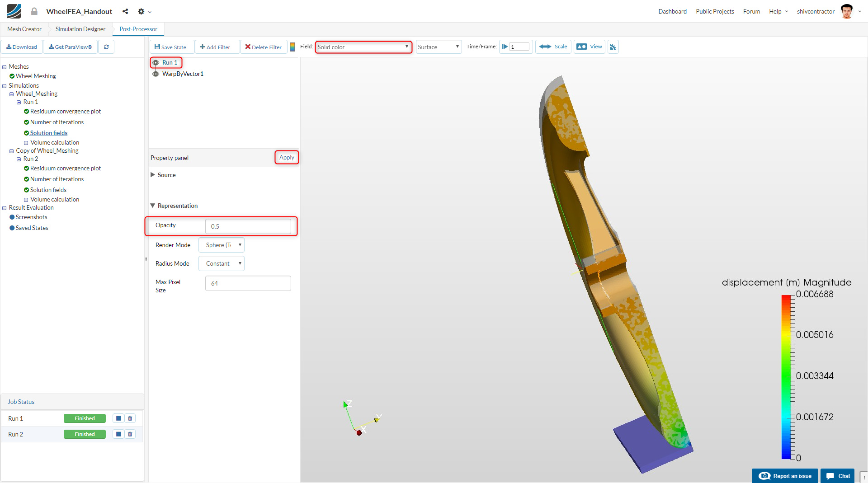Click the rescale view icon in toolbar
This screenshot has height=483, width=868.
click(x=613, y=47)
